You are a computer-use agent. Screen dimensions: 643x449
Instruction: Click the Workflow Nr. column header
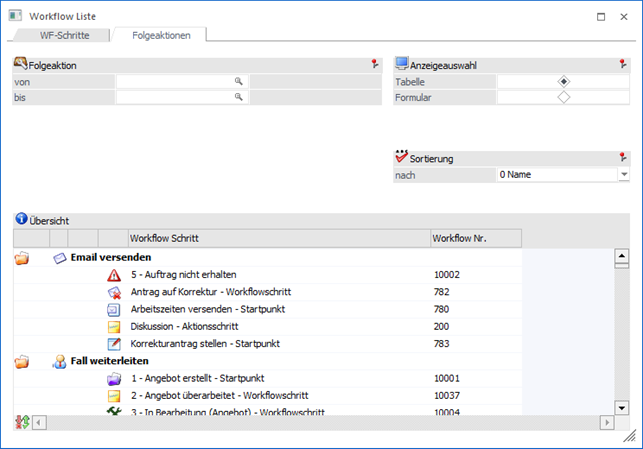click(474, 238)
